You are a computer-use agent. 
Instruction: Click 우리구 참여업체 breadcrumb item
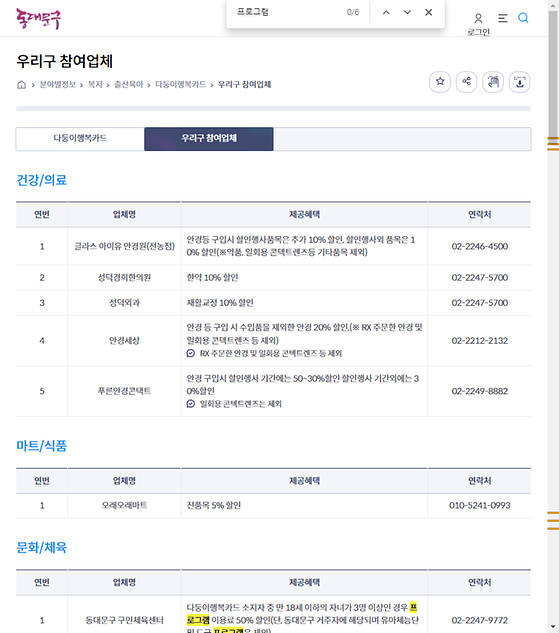pos(244,84)
